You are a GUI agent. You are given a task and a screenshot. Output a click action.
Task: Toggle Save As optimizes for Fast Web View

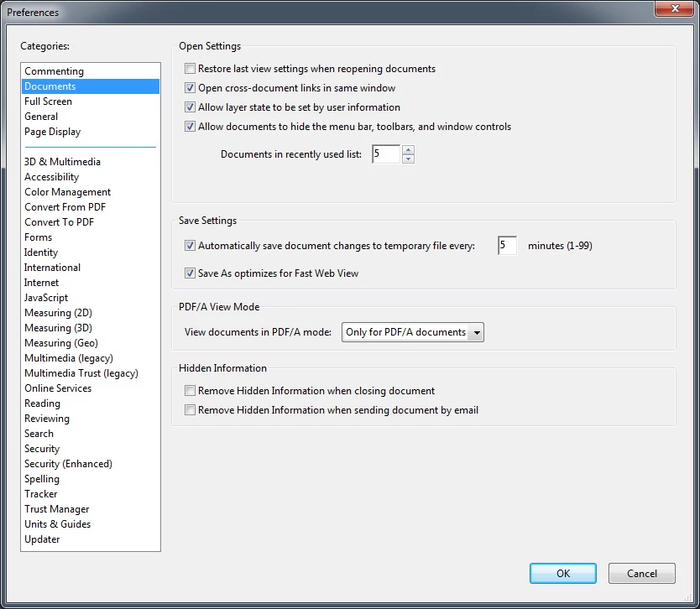(190, 273)
